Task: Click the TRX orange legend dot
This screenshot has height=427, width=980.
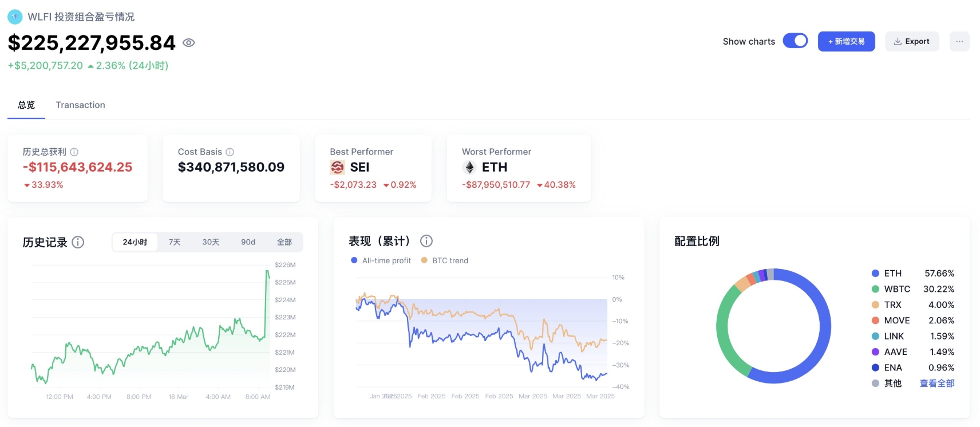Action: [875, 305]
